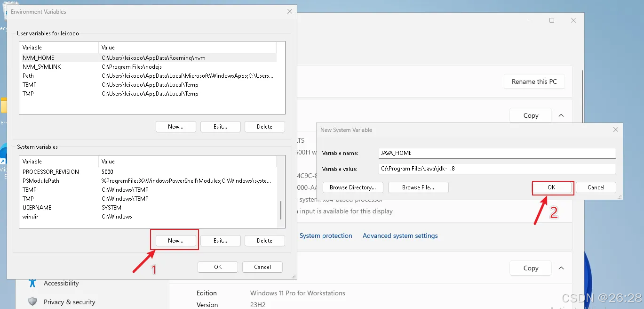Image resolution: width=644 pixels, height=309 pixels.
Task: Select user TMP variable with AppData value
Action: click(148, 94)
